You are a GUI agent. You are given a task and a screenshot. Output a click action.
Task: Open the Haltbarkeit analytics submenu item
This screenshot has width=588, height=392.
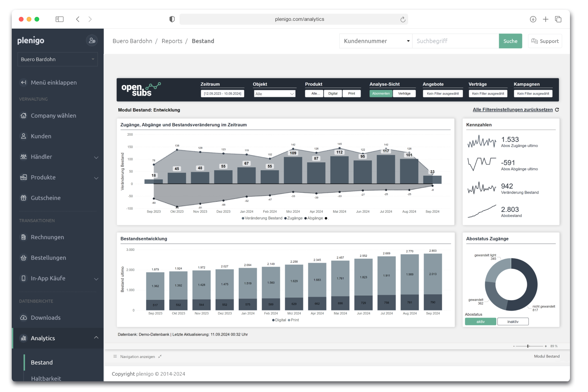tap(46, 378)
